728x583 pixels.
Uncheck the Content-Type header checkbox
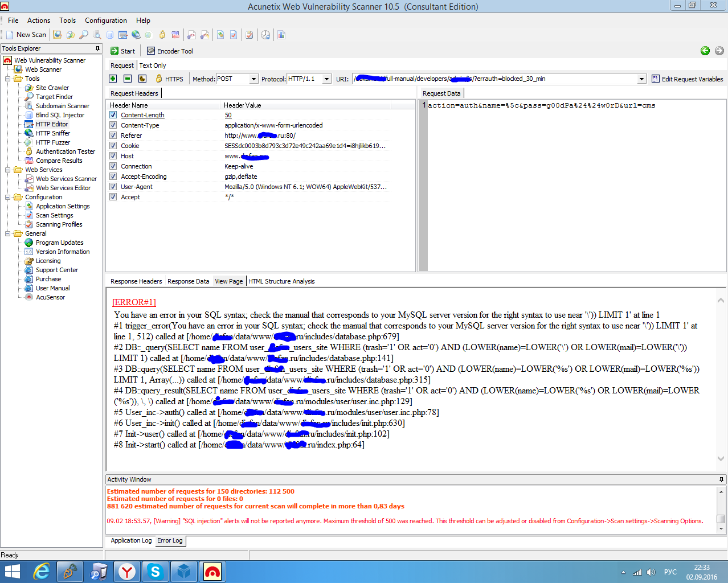click(113, 125)
